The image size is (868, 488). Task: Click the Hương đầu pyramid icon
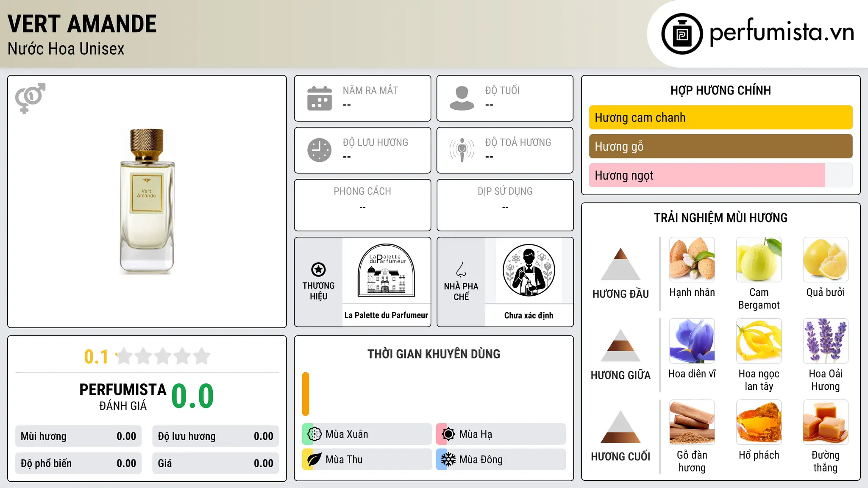click(x=620, y=264)
